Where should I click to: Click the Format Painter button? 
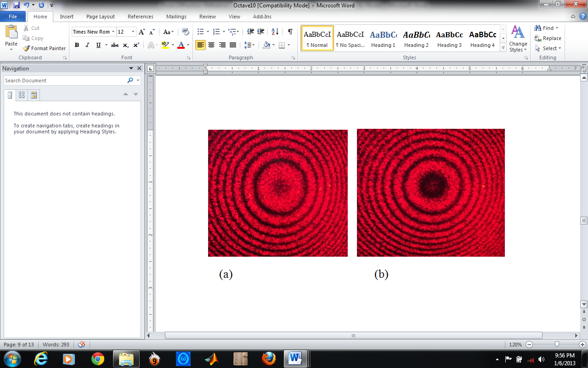click(45, 48)
